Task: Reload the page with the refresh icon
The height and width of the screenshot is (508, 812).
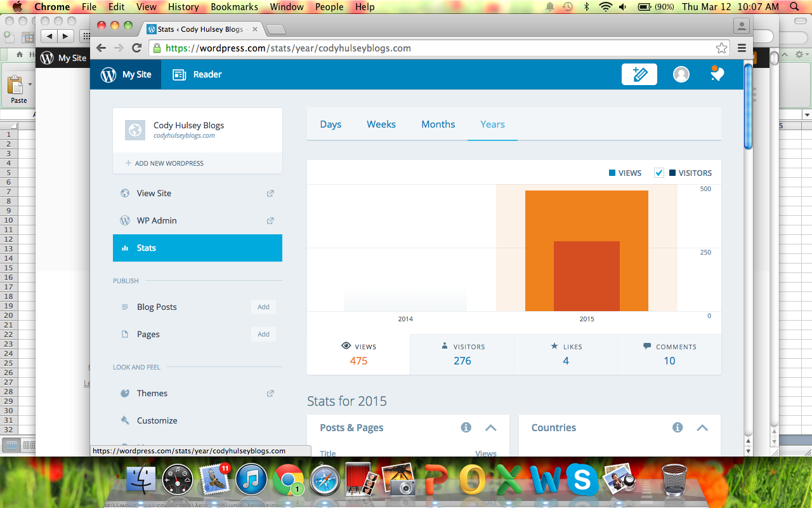Action: tap(136, 48)
